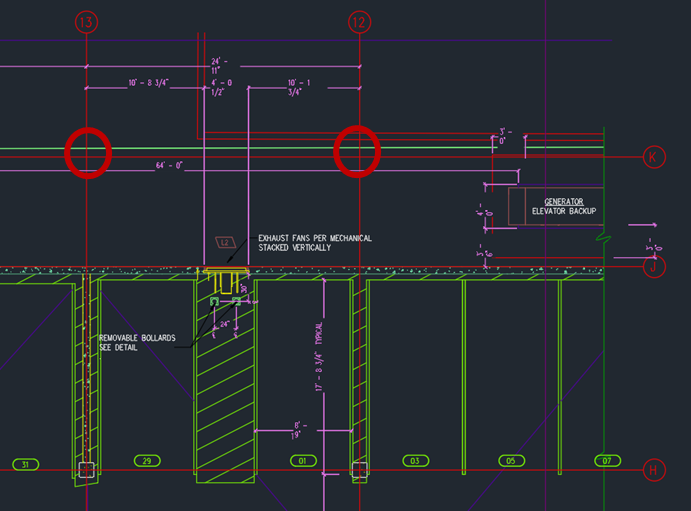Viewport: 691px width, 511px height.
Task: Select the grid bubble H marker
Action: tap(653, 469)
